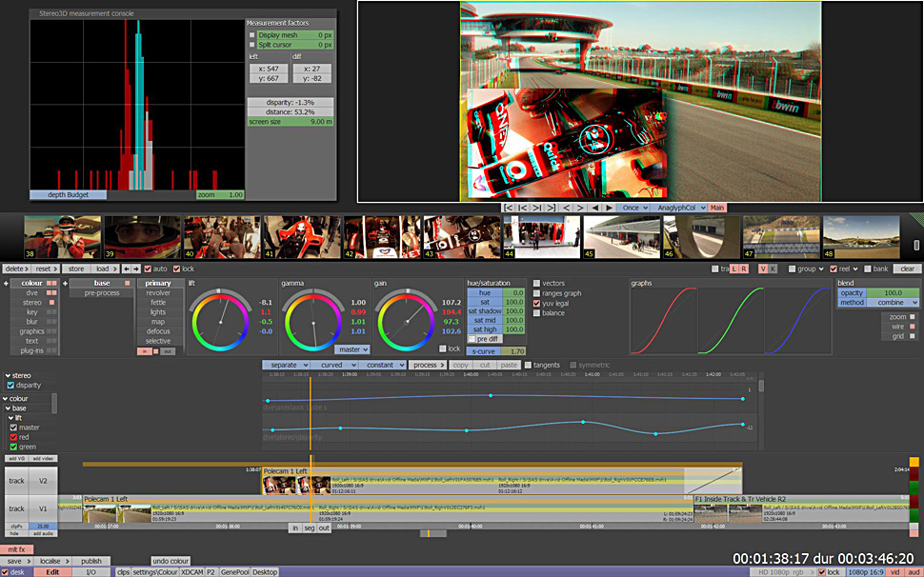Screen dimensions: 924x577
Task: Switch to the GenePool tab
Action: [234, 572]
